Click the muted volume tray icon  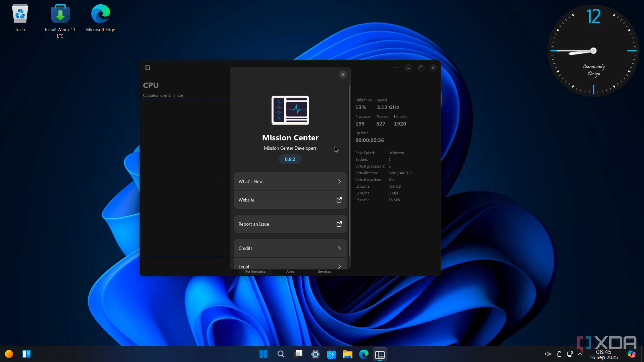pos(548,354)
